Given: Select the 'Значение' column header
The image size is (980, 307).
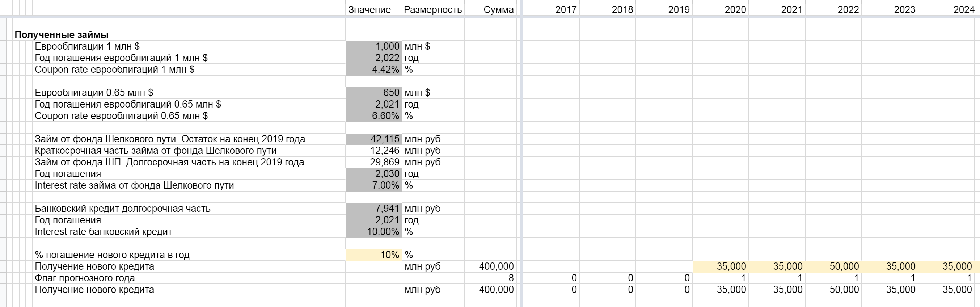Looking at the screenshot, I should (369, 9).
